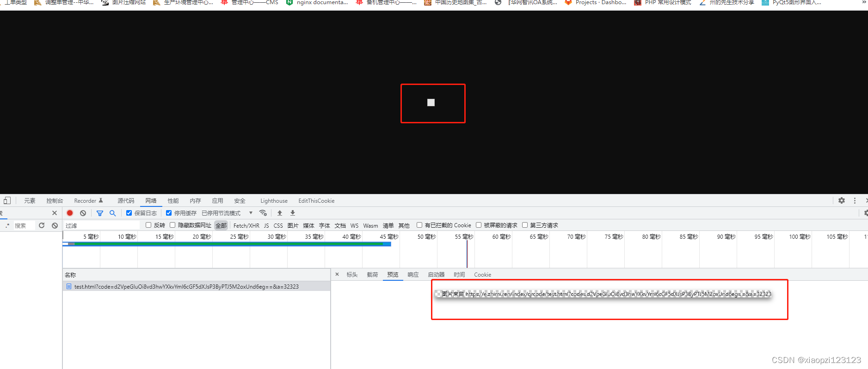Viewport: 868px width, 369px height.
Task: Open network conditions wifi icon
Action: click(263, 213)
